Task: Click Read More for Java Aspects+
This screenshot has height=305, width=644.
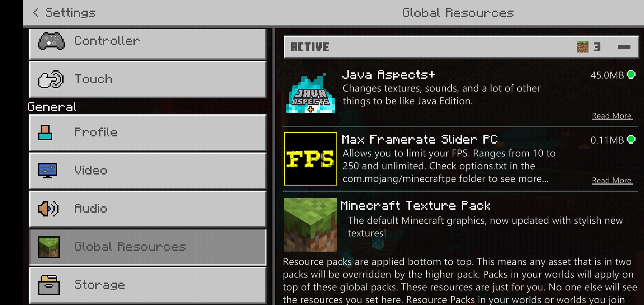Action: coord(612,116)
